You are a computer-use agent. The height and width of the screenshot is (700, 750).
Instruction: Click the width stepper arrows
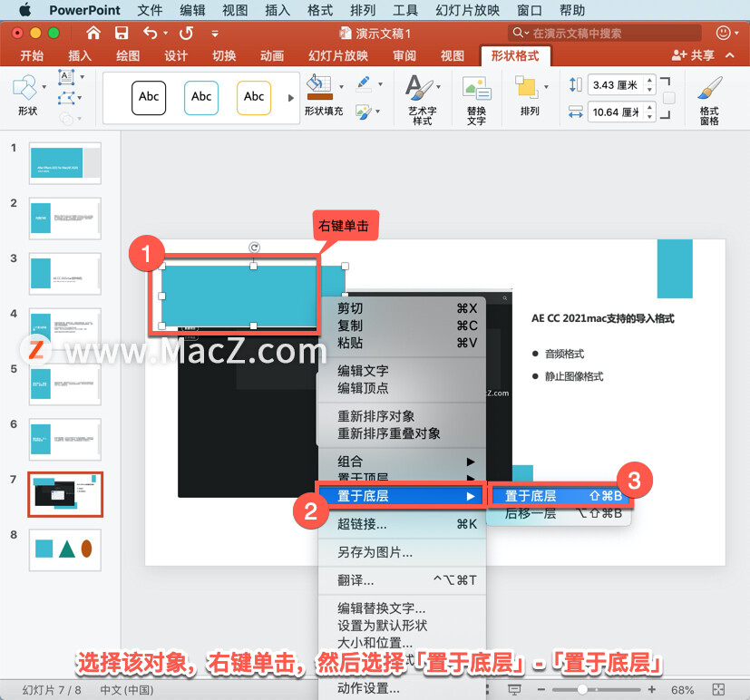[649, 112]
